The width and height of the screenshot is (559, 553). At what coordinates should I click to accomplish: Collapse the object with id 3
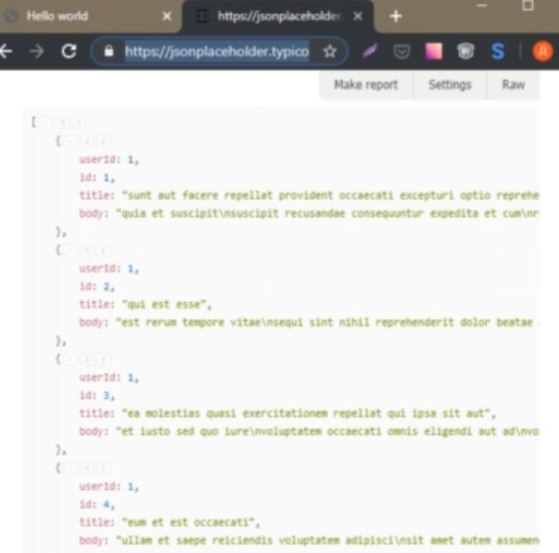(70, 359)
